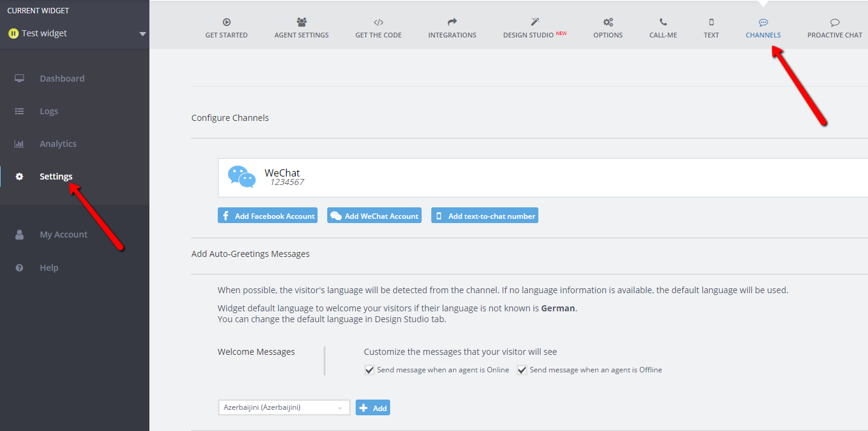Click the Get The Code brackets icon

click(x=378, y=22)
